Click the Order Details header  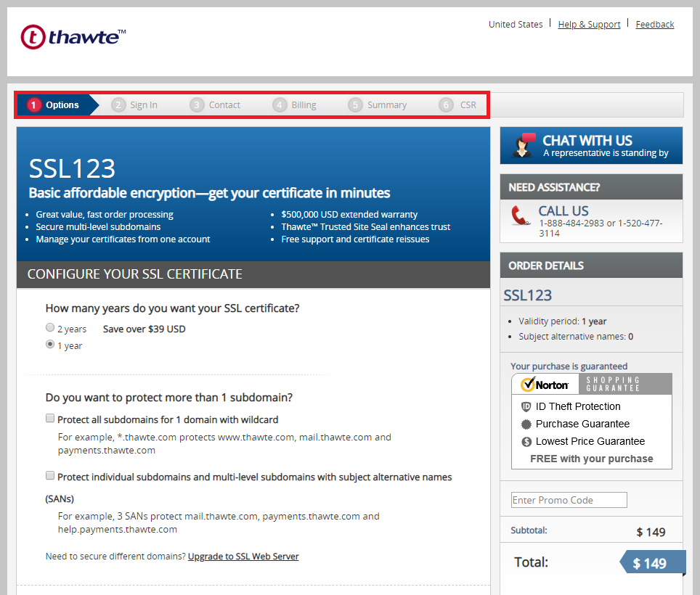[591, 266]
